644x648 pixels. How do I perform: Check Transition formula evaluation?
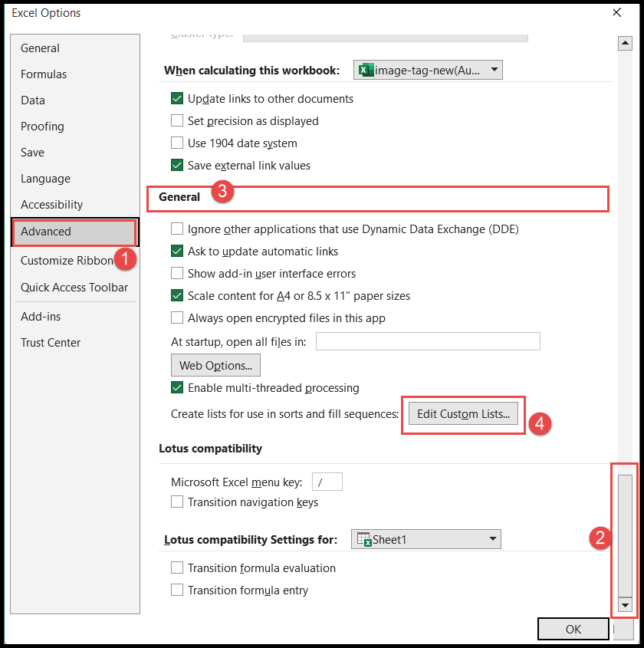177,568
